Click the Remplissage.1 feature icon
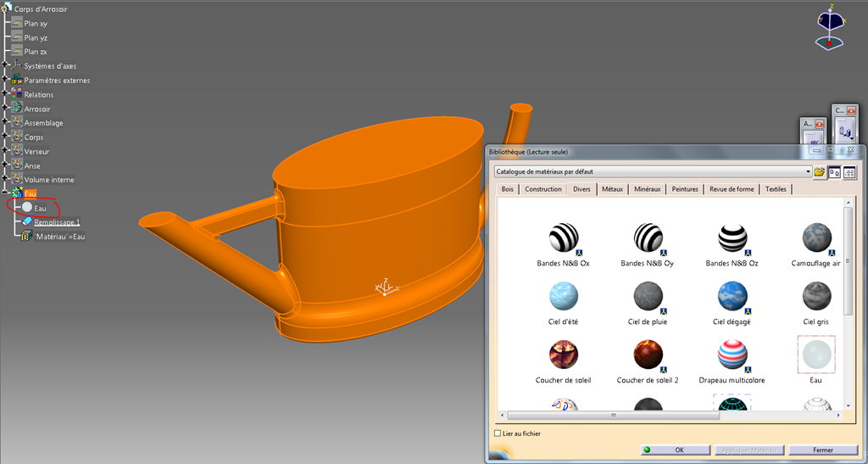The height and width of the screenshot is (464, 868). (x=27, y=221)
